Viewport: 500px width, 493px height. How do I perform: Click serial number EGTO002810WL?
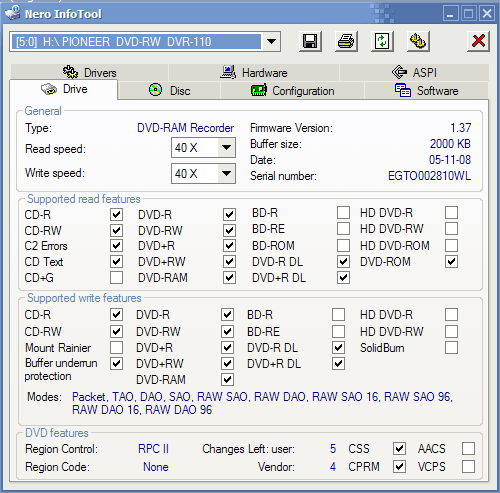[x=429, y=176]
